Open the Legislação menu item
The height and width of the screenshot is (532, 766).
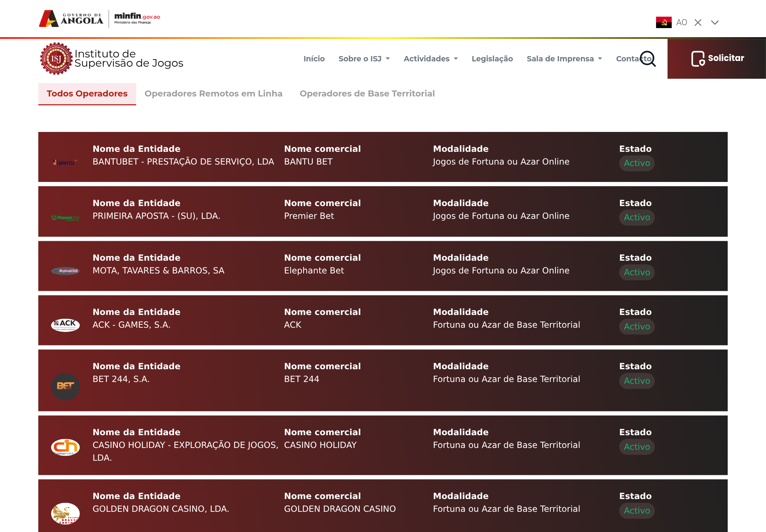click(492, 59)
